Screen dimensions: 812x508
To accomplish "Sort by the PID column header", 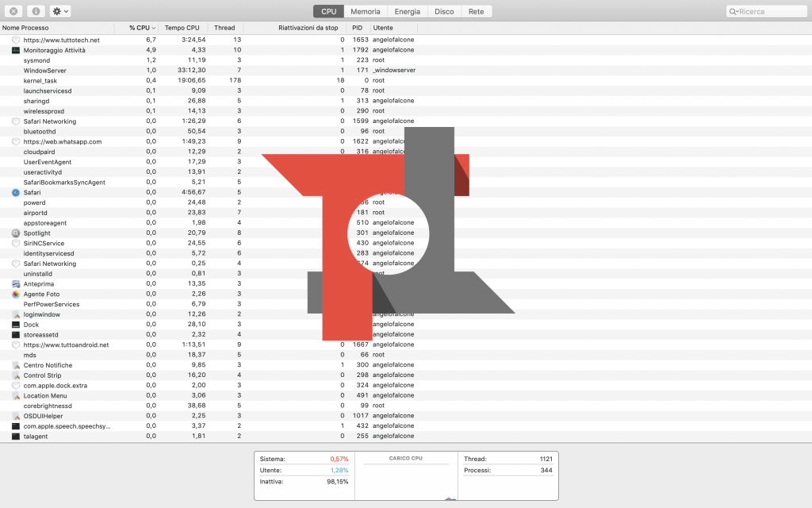I will tap(357, 28).
